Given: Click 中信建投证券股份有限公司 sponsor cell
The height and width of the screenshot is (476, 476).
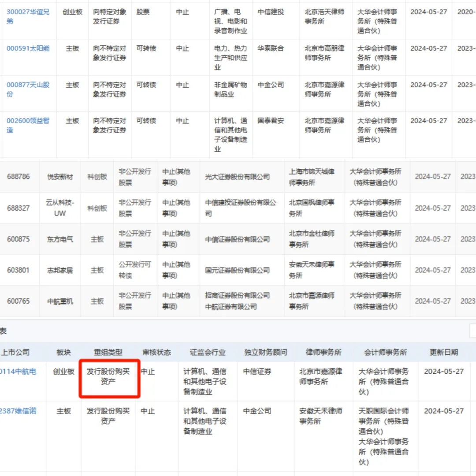Looking at the screenshot, I should pos(241,208).
